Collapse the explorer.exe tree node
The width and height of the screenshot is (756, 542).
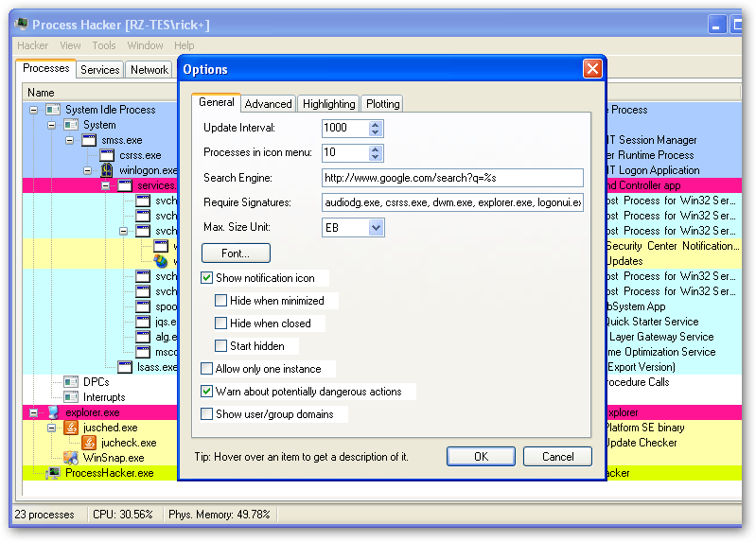[34, 412]
